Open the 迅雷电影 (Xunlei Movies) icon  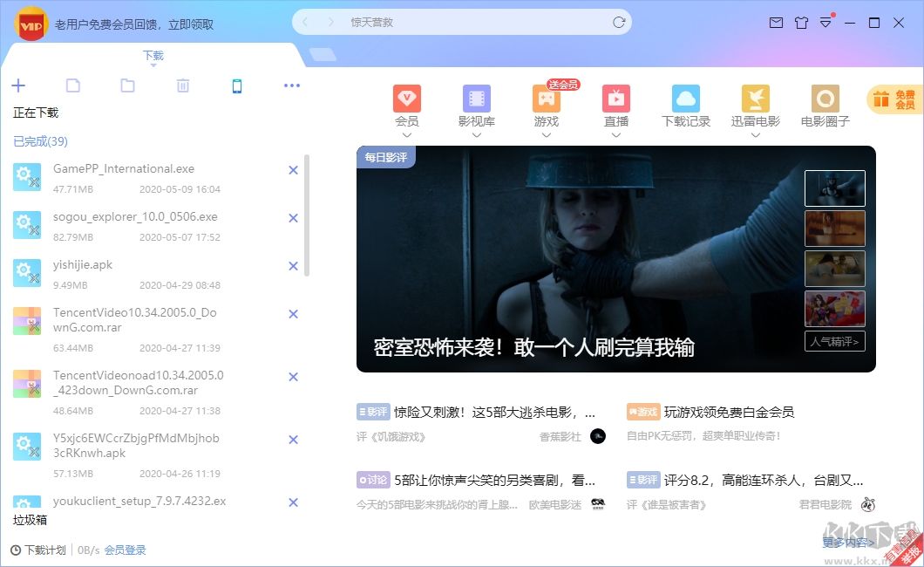(x=755, y=99)
